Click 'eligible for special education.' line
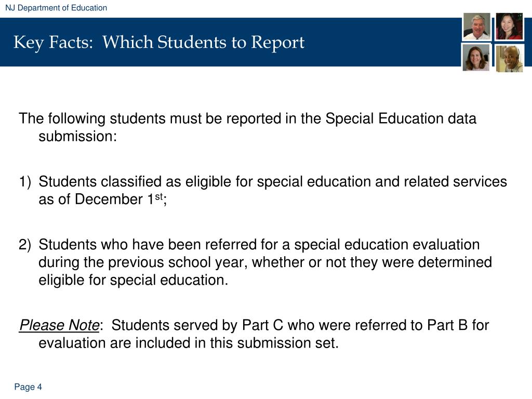Image resolution: width=532 pixels, height=399 pixels. [x=134, y=280]
